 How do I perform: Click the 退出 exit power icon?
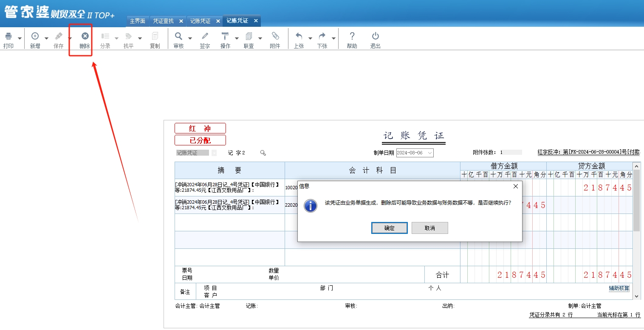(x=376, y=37)
